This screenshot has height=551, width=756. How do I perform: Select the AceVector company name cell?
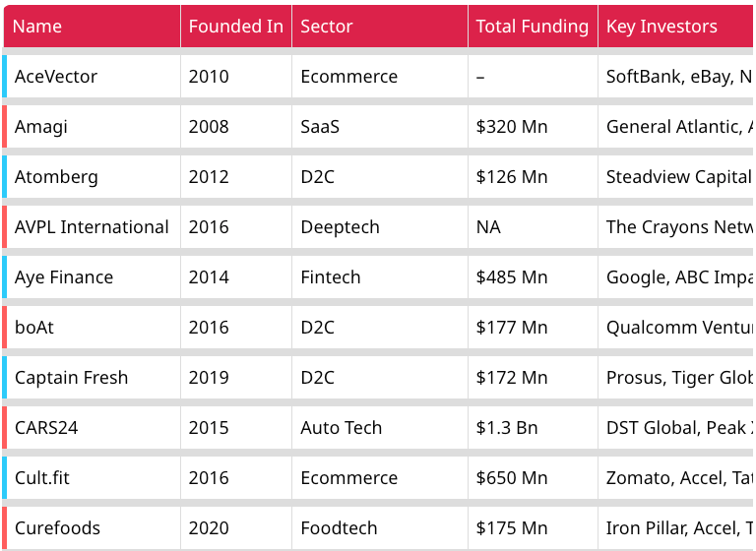pyautogui.click(x=56, y=77)
